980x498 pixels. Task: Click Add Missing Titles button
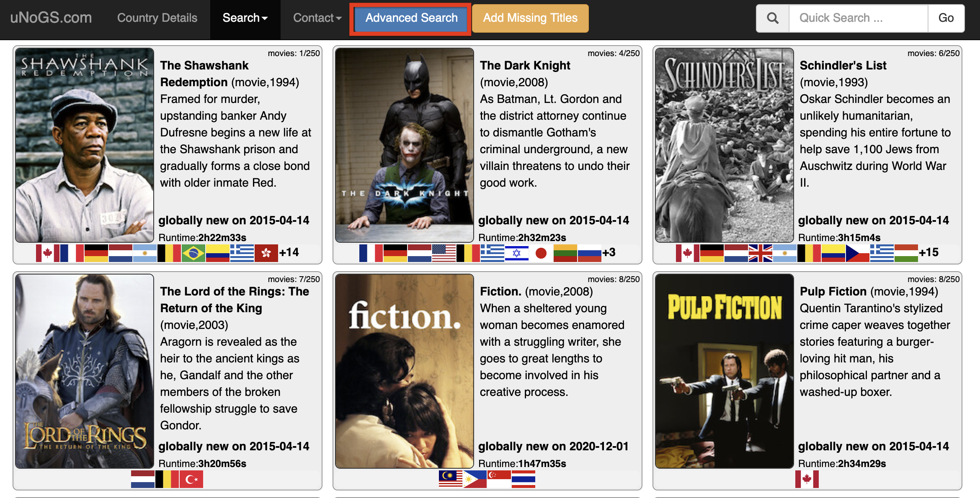point(530,18)
